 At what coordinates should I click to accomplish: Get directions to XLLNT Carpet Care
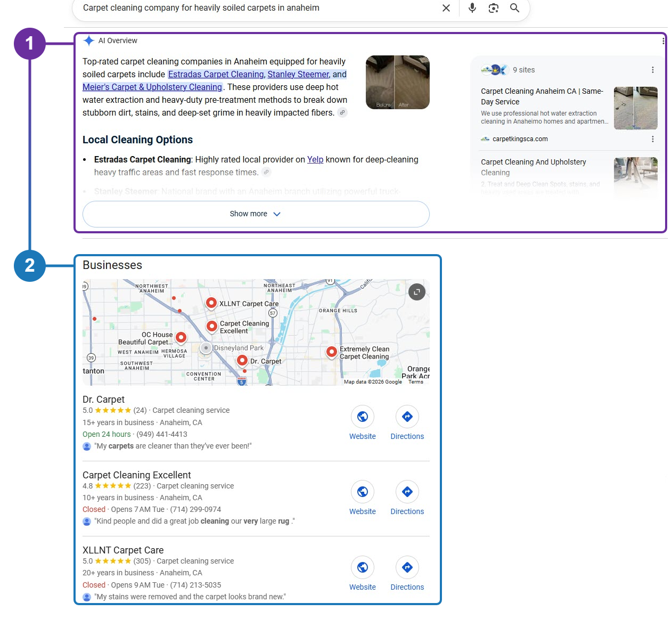407,574
